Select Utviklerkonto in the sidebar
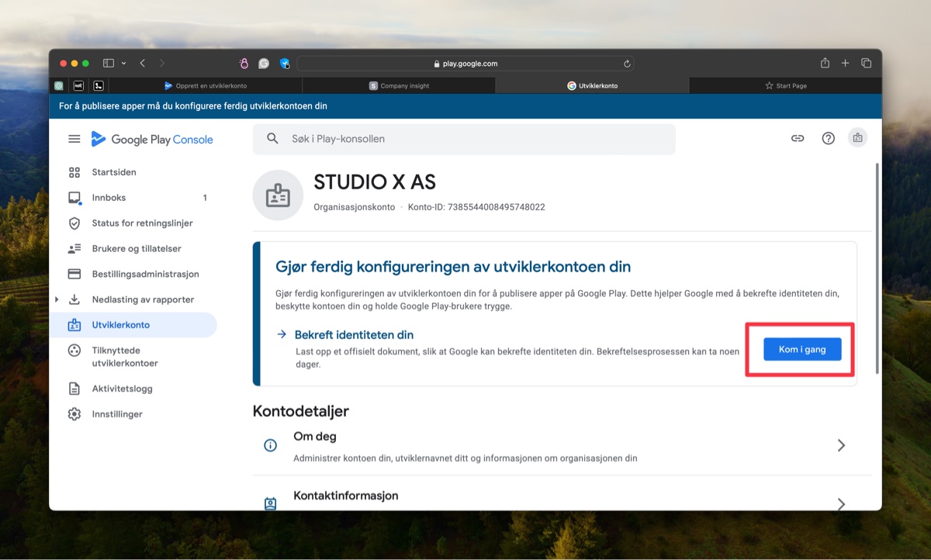The height and width of the screenshot is (560, 931). click(x=133, y=325)
